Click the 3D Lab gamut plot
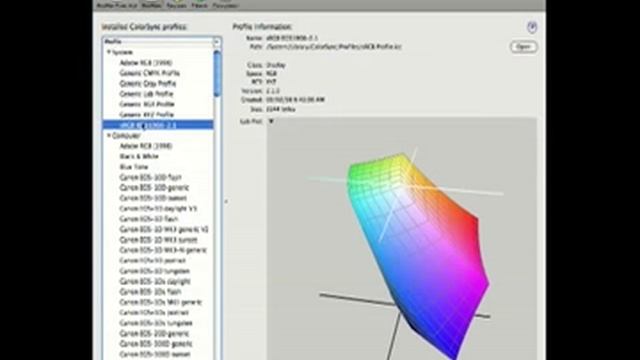This screenshot has height=360, width=640. [402, 239]
